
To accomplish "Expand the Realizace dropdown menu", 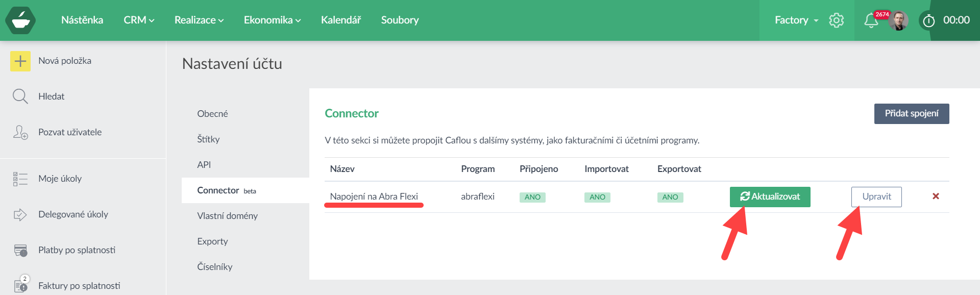I will 199,20.
